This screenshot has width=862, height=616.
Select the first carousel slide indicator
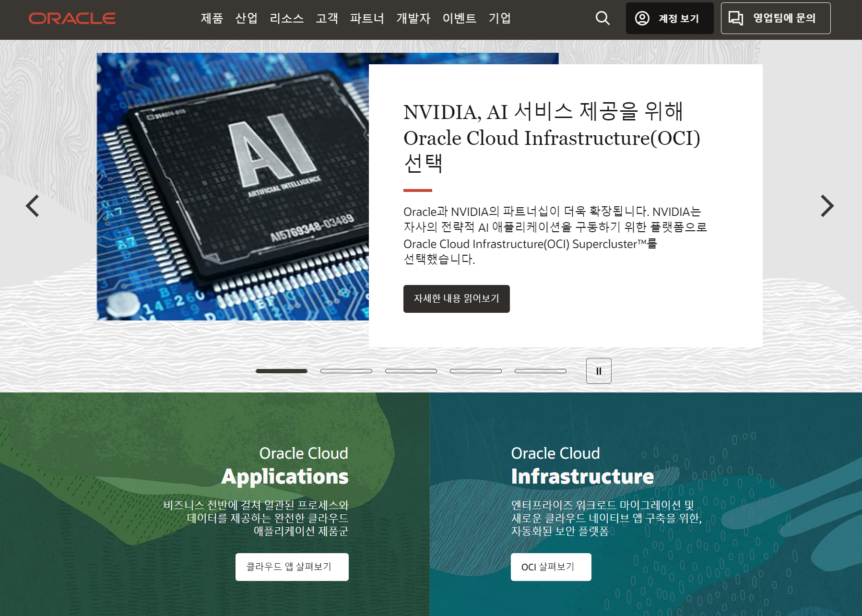coord(282,371)
